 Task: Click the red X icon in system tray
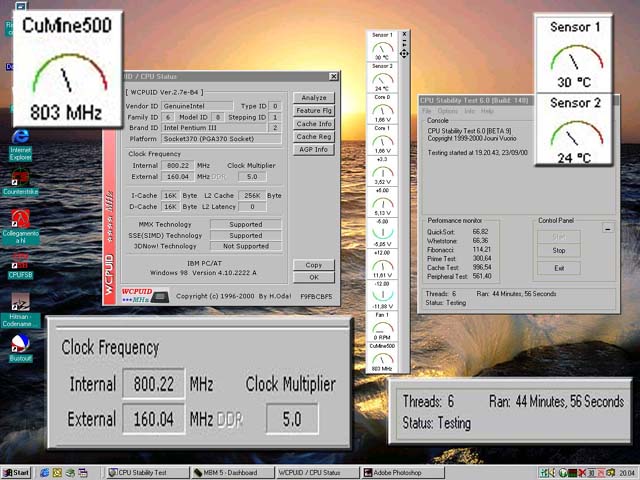(x=582, y=473)
